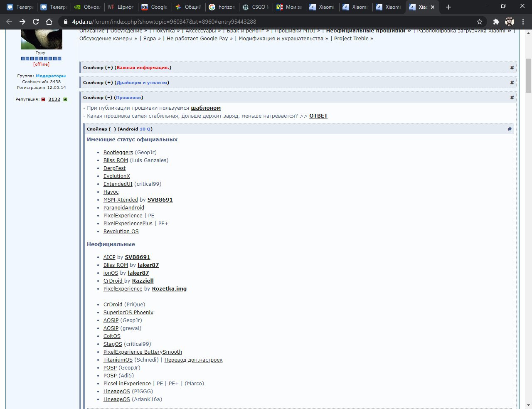532x409 pixels.
Task: Open the ParanoidAndroid link
Action: pos(124,208)
